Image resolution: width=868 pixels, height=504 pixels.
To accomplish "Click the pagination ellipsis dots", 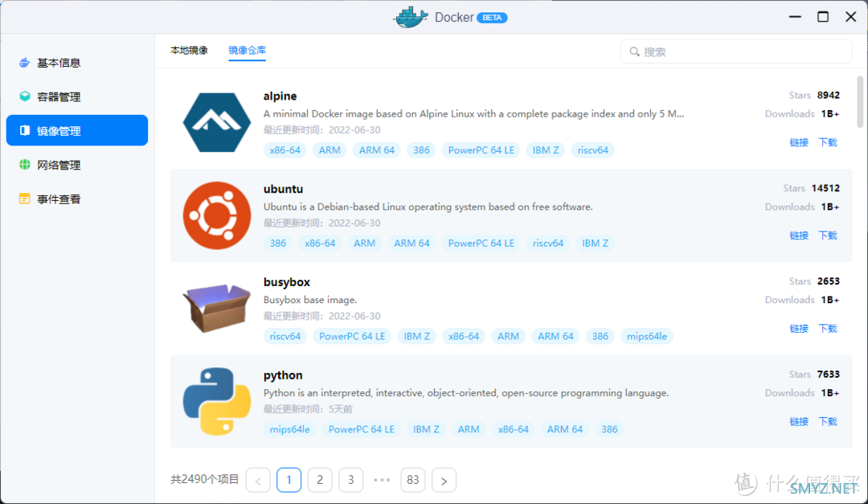I will pyautogui.click(x=382, y=480).
